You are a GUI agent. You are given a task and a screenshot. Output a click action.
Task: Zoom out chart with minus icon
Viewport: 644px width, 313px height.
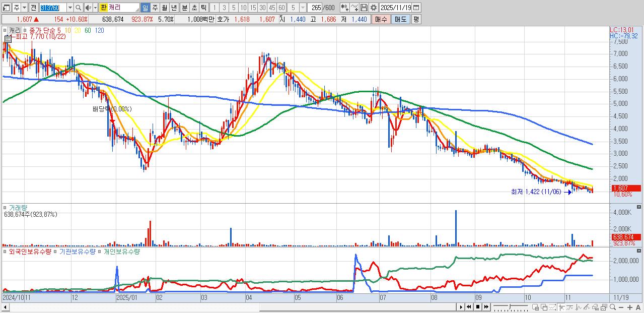pyautogui.click(x=621, y=307)
